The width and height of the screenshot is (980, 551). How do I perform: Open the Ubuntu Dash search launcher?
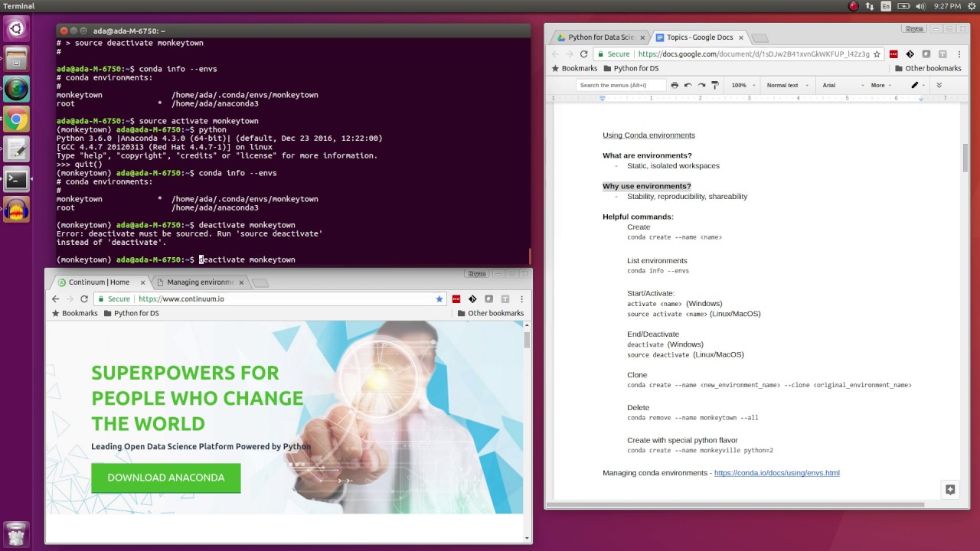(x=16, y=29)
